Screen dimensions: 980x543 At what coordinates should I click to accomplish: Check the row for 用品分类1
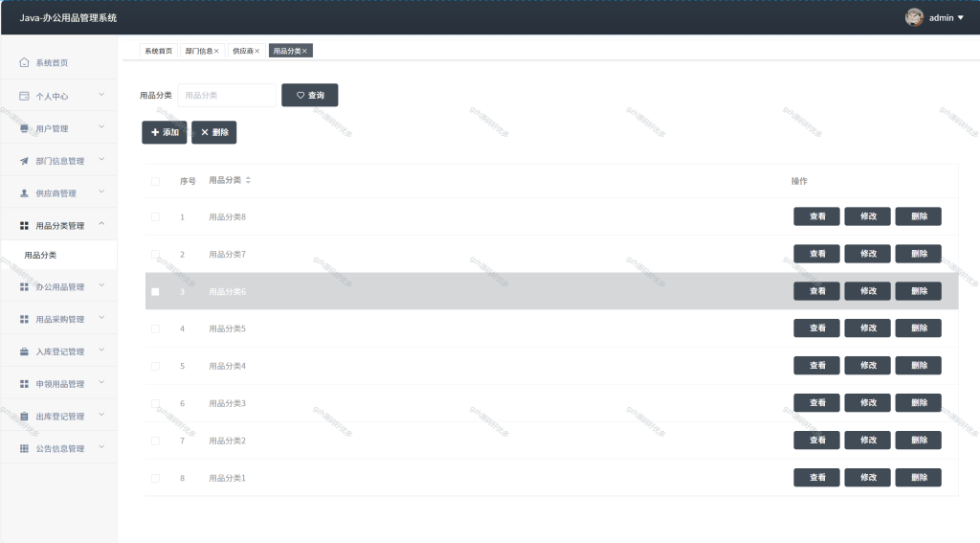[x=155, y=478]
